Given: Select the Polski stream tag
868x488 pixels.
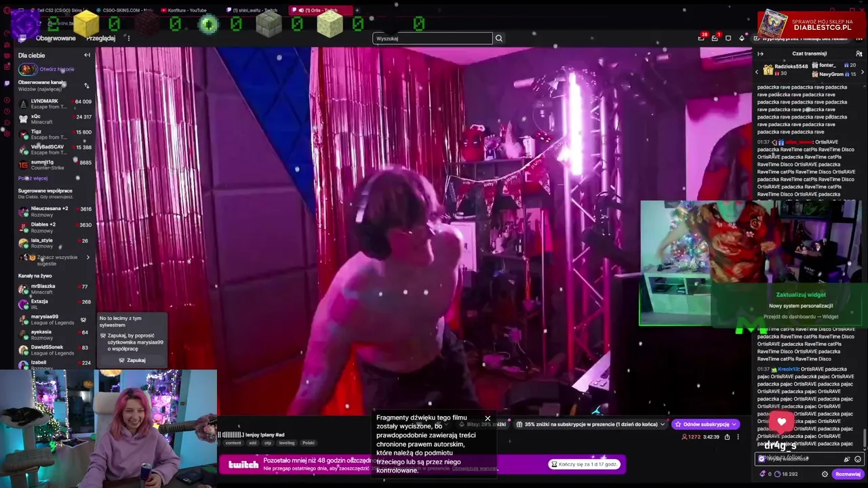Looking at the screenshot, I should pyautogui.click(x=309, y=443).
